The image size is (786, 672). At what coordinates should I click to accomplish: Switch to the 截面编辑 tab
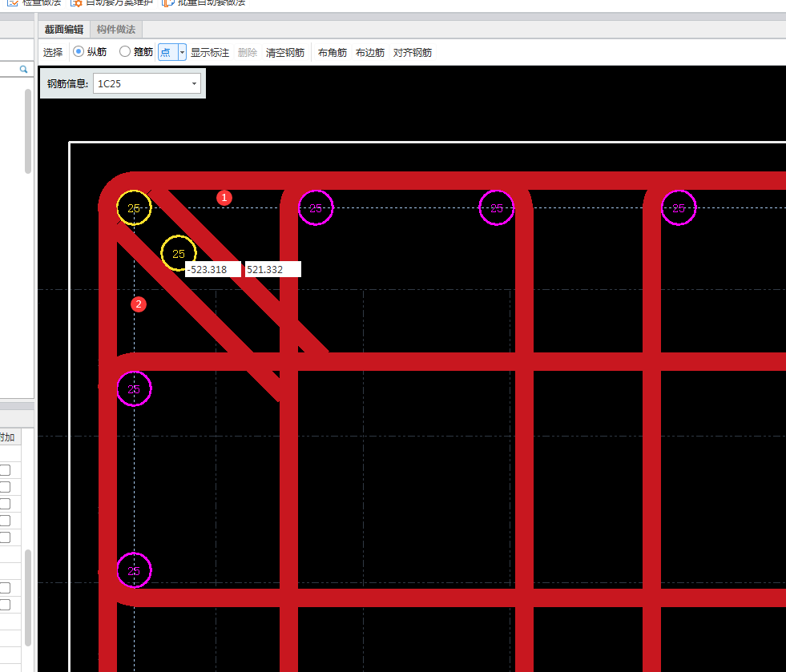click(x=63, y=30)
